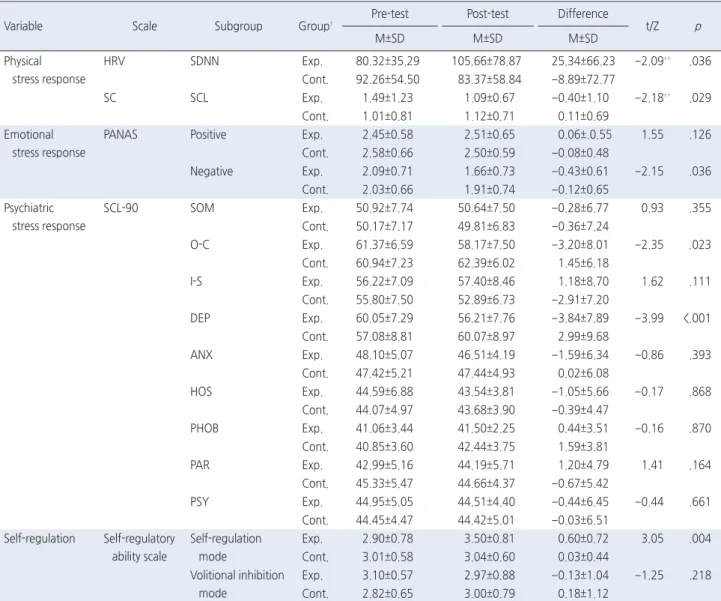Click post-test value 3.50±0.81
721x601 pixels.
pos(489,538)
